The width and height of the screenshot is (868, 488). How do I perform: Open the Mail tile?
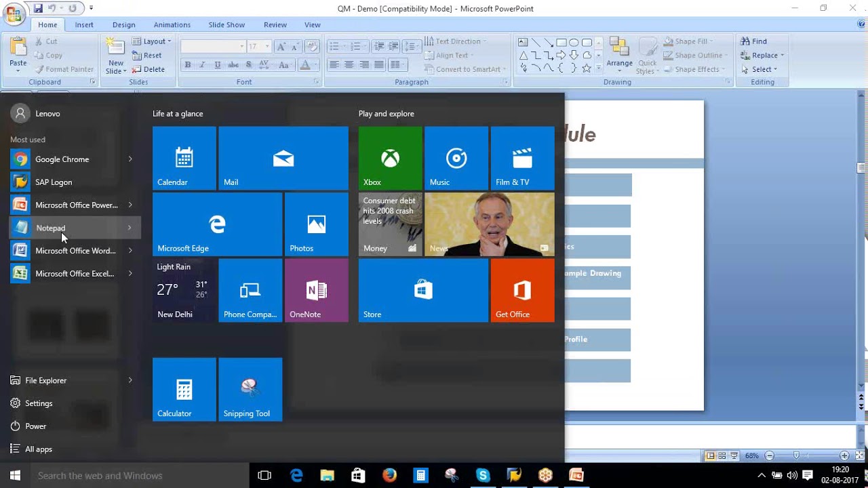click(283, 158)
